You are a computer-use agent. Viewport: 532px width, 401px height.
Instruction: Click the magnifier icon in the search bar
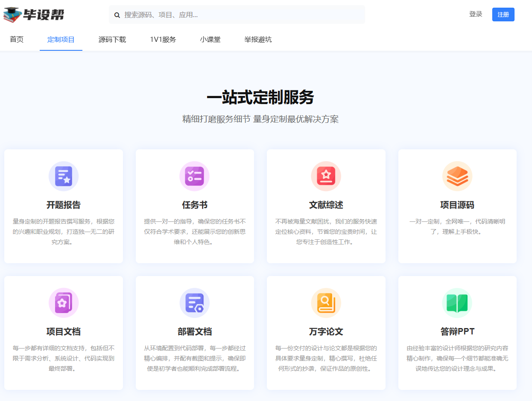tap(117, 15)
